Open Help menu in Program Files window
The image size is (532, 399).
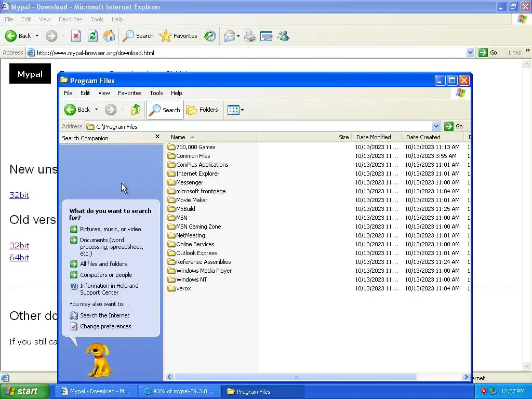(x=176, y=93)
